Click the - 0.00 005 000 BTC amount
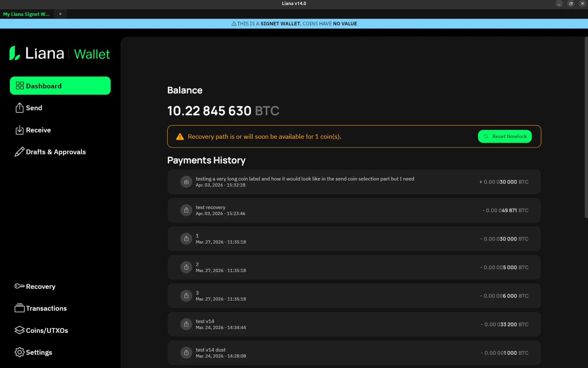Image resolution: width=588 pixels, height=368 pixels. point(504,267)
